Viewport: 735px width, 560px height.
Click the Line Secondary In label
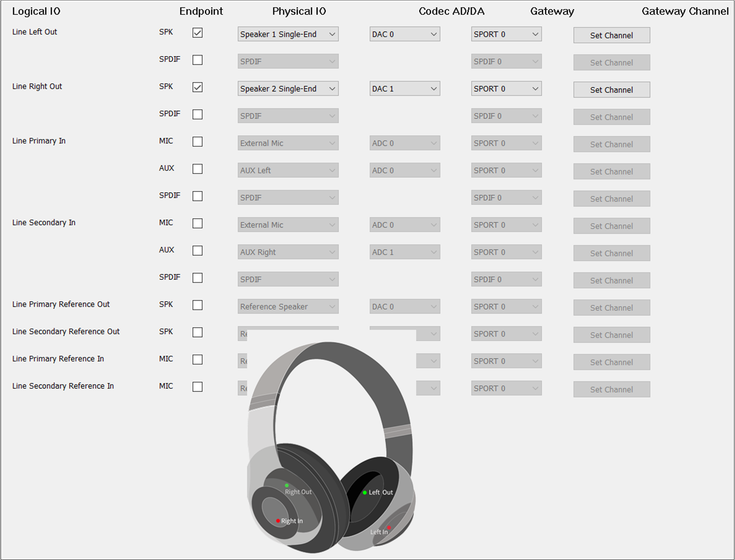[44, 223]
